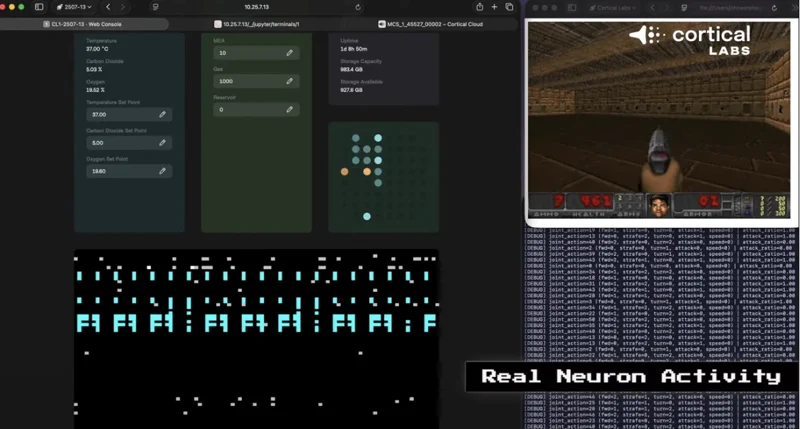The width and height of the screenshot is (800, 429).
Task: Click the Oxygen Set Point edit pencil
Action: pyautogui.click(x=162, y=171)
